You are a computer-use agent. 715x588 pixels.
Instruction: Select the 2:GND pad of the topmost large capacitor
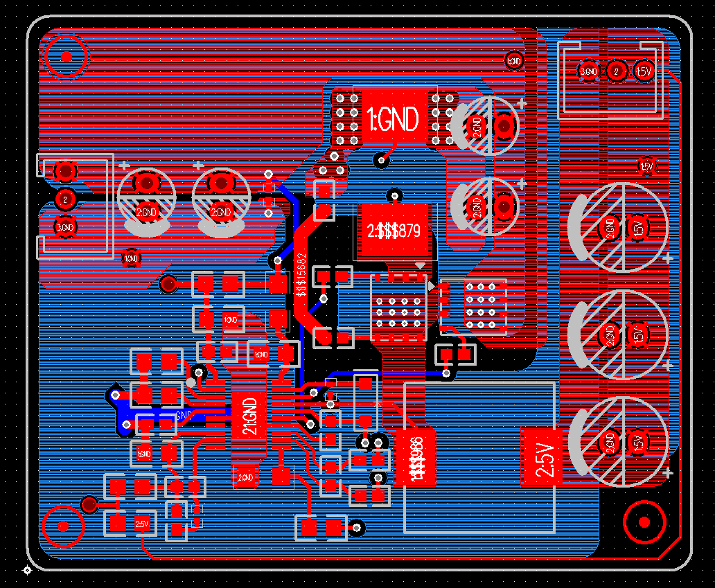click(610, 227)
